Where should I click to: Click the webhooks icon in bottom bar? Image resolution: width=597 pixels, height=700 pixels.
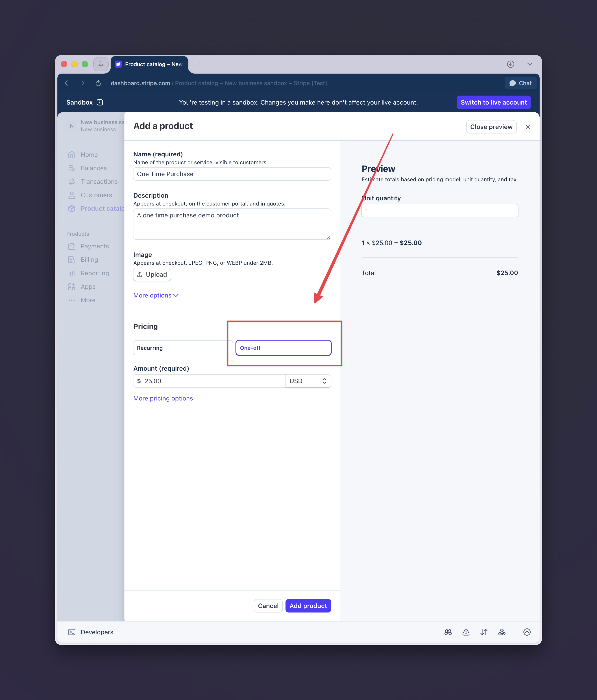(502, 632)
